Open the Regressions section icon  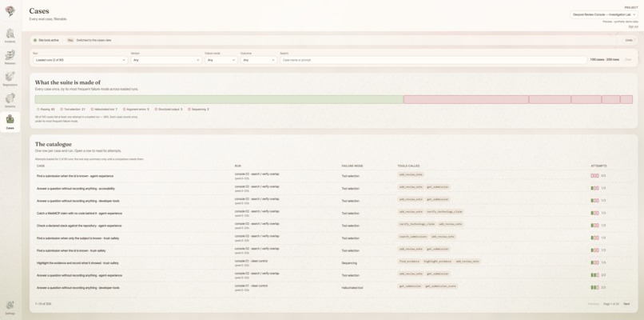coord(10,78)
